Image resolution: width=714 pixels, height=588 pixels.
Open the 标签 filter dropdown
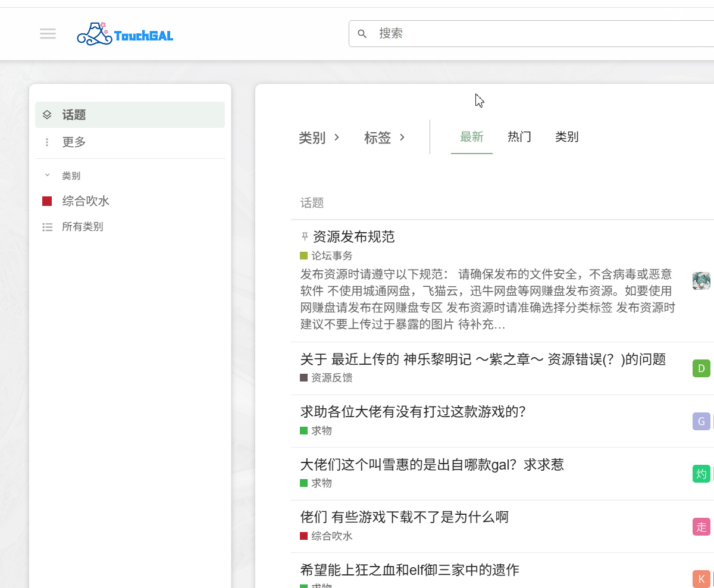coord(384,138)
